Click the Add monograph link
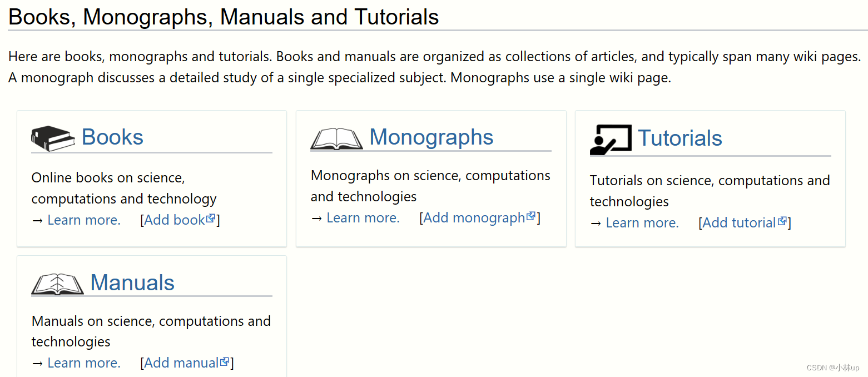This screenshot has height=377, width=868. point(473,217)
